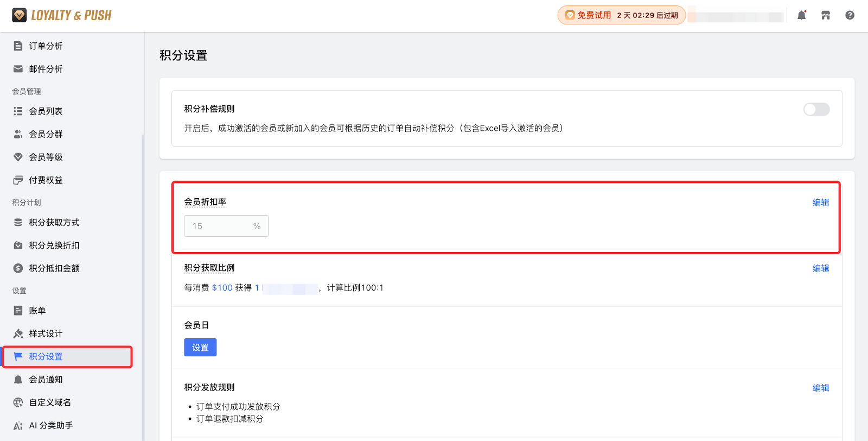Click 编辑 link for 积分获取比例
868x441 pixels.
820,268
